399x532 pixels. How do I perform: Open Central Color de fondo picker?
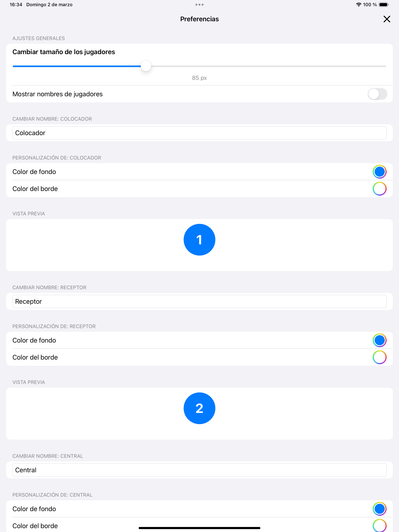click(x=379, y=509)
